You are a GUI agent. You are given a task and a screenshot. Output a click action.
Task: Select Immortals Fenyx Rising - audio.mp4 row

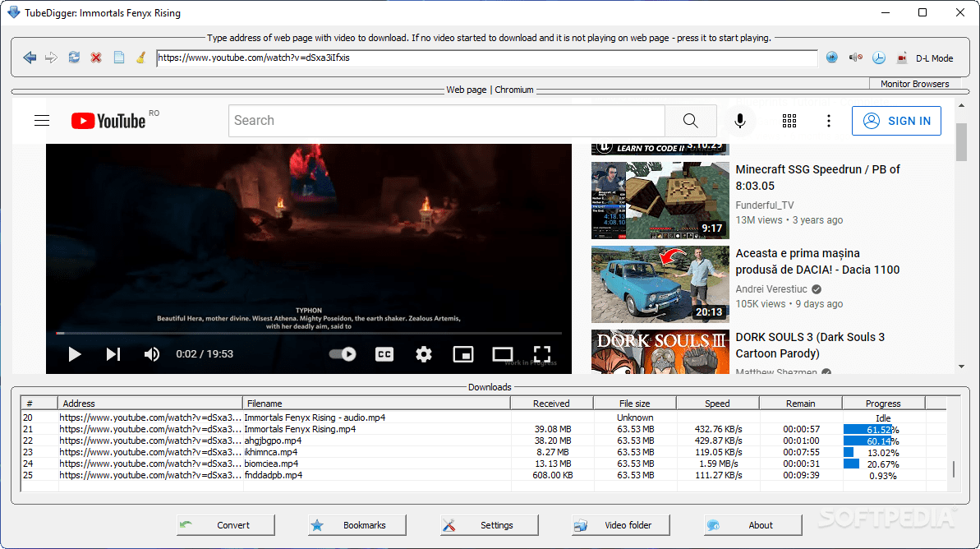coord(483,418)
